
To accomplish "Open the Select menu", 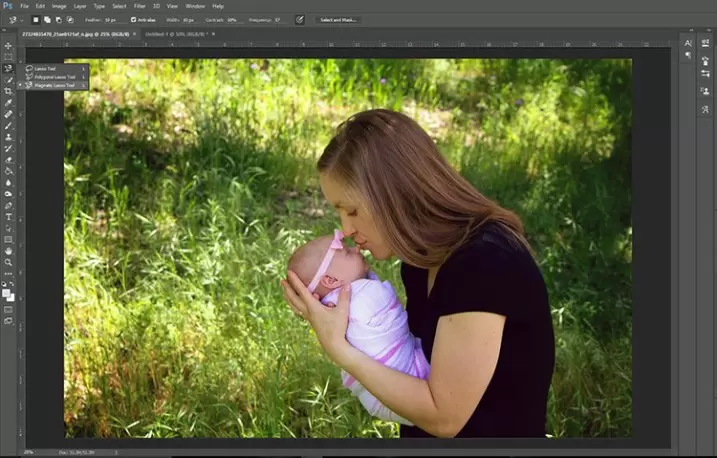I will pyautogui.click(x=119, y=6).
